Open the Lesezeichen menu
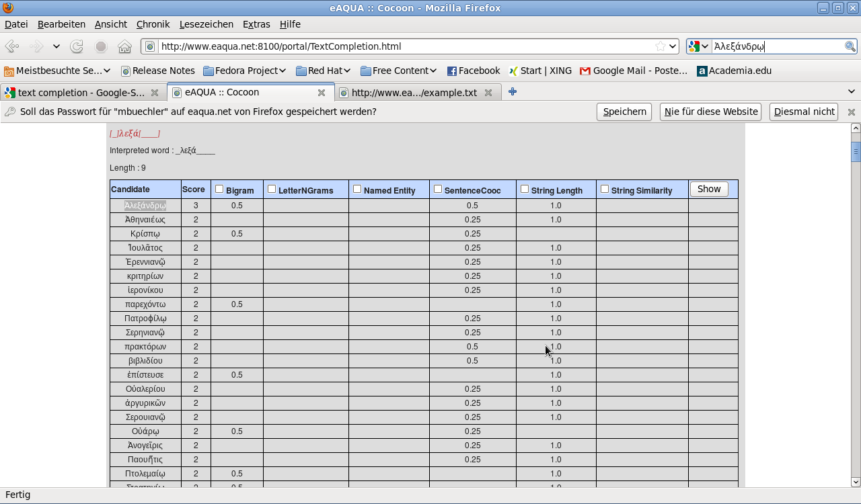Viewport: 861px width, 504px height. (x=207, y=24)
